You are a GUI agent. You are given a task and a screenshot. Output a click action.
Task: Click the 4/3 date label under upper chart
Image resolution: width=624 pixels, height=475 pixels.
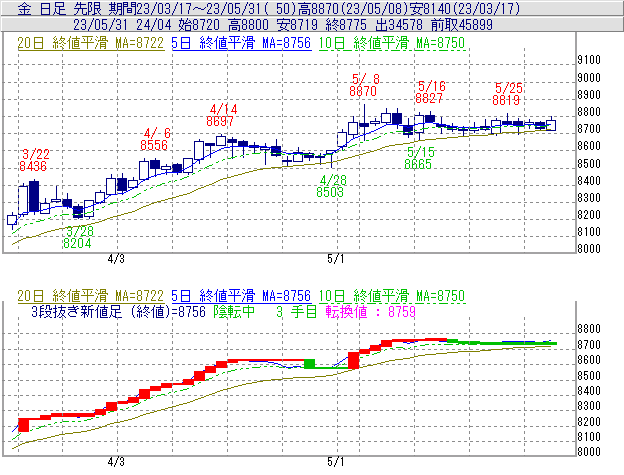116,259
